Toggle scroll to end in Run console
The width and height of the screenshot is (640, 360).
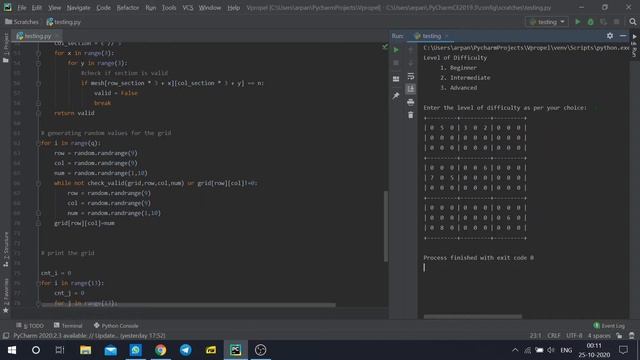411,89
